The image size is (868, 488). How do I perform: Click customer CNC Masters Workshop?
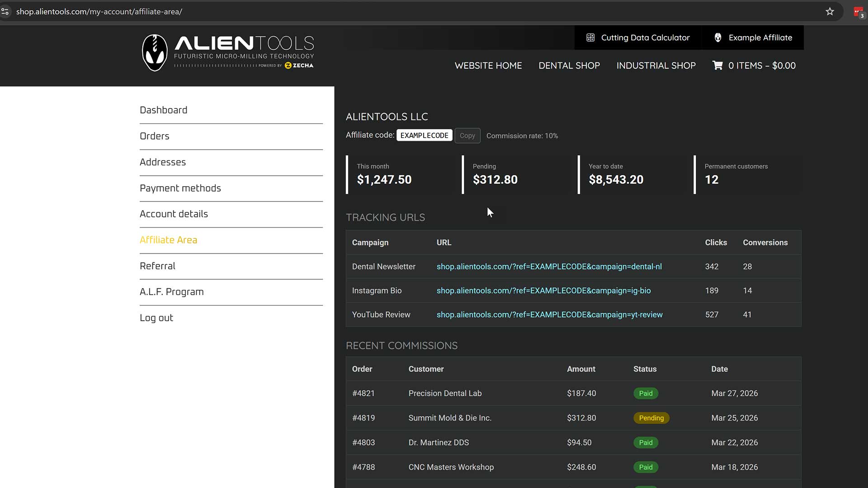pyautogui.click(x=451, y=467)
